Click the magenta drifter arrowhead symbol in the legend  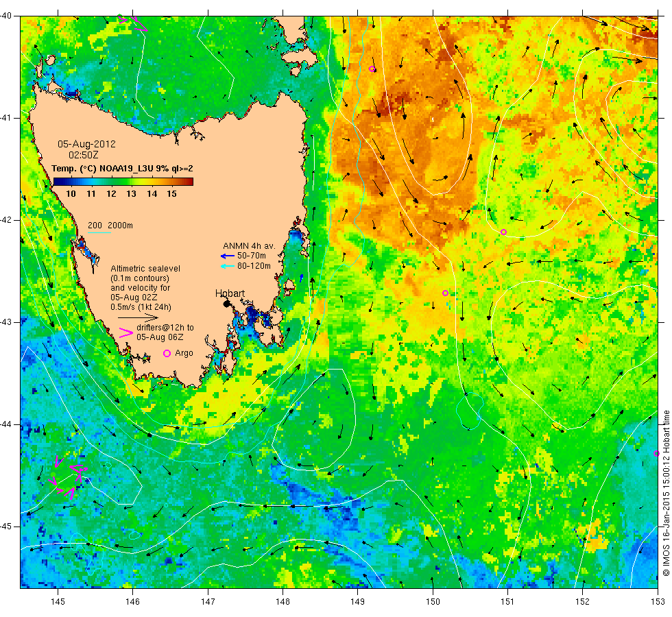tap(125, 333)
